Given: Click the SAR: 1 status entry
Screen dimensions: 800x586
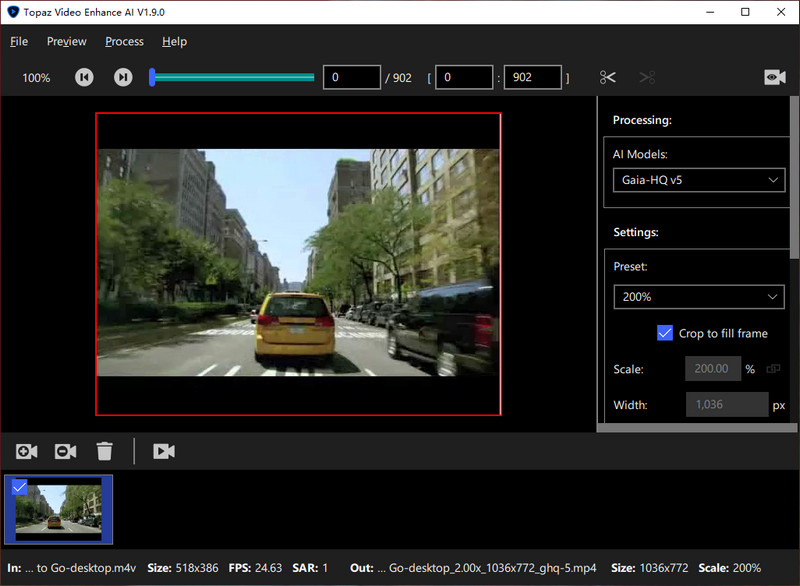Looking at the screenshot, I should [310, 568].
